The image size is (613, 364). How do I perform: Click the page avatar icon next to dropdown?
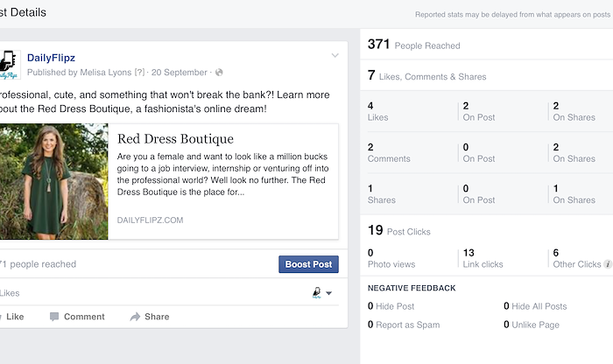pos(317,292)
